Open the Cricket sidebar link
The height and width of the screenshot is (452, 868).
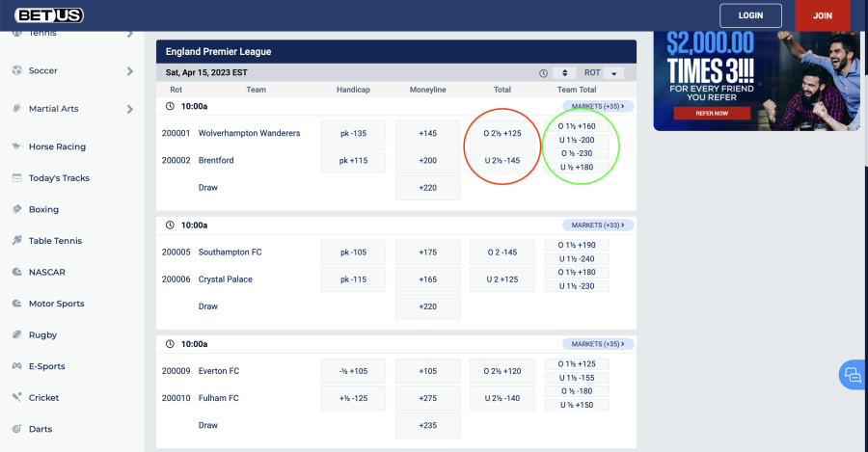coord(43,398)
